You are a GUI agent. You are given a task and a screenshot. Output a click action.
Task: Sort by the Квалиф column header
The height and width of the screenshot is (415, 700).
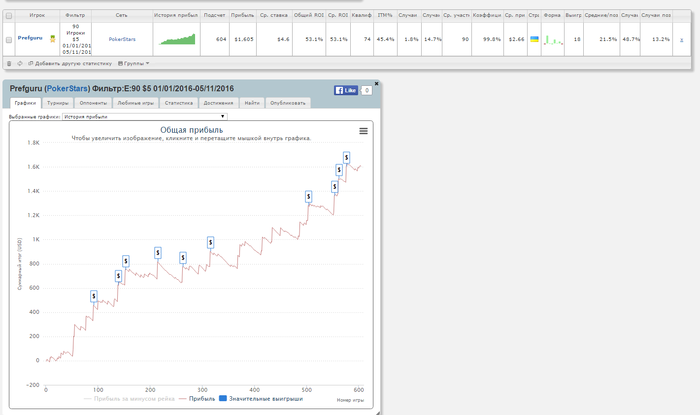click(x=362, y=15)
